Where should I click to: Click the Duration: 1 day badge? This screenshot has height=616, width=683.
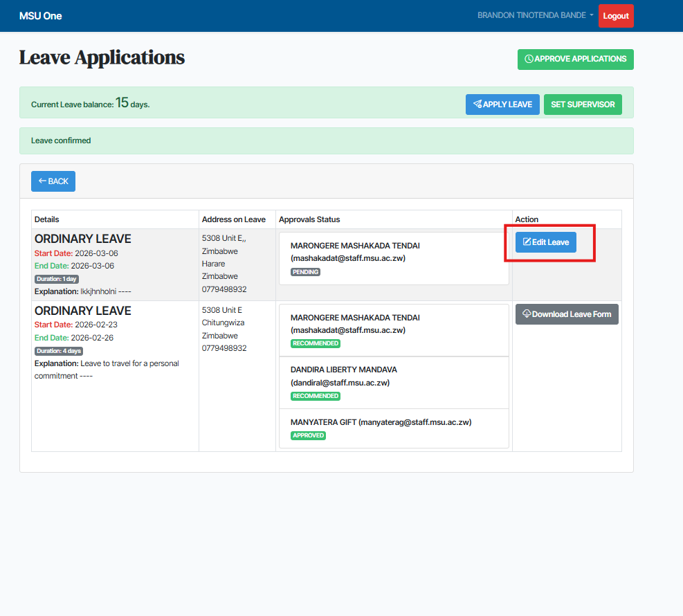point(58,279)
